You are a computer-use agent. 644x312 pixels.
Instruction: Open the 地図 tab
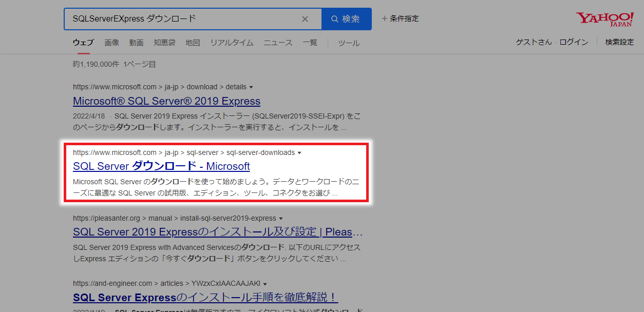193,43
